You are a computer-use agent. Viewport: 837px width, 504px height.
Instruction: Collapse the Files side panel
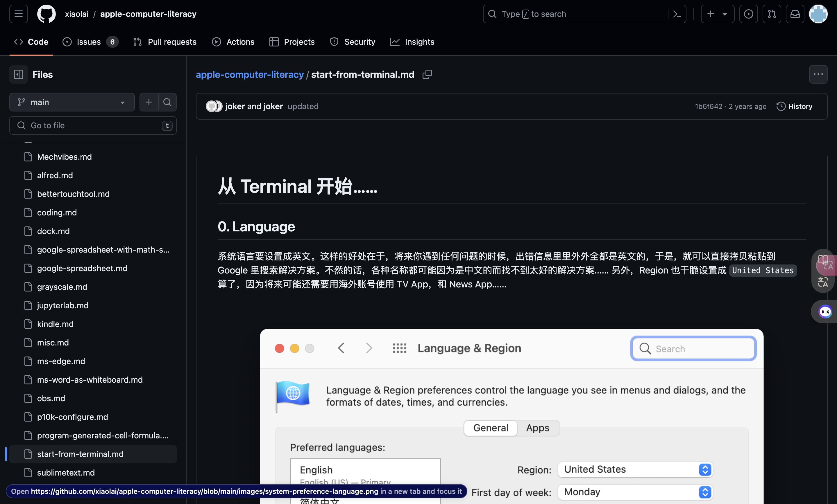click(x=18, y=74)
